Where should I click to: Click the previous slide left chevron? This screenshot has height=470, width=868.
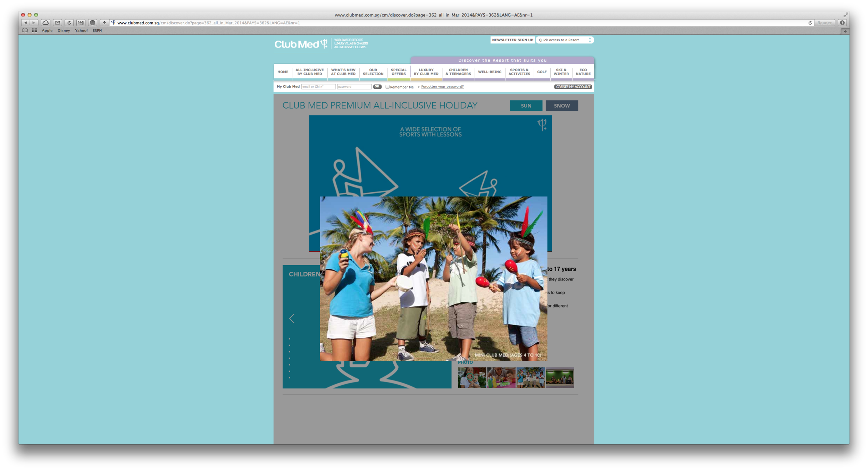coord(292,318)
